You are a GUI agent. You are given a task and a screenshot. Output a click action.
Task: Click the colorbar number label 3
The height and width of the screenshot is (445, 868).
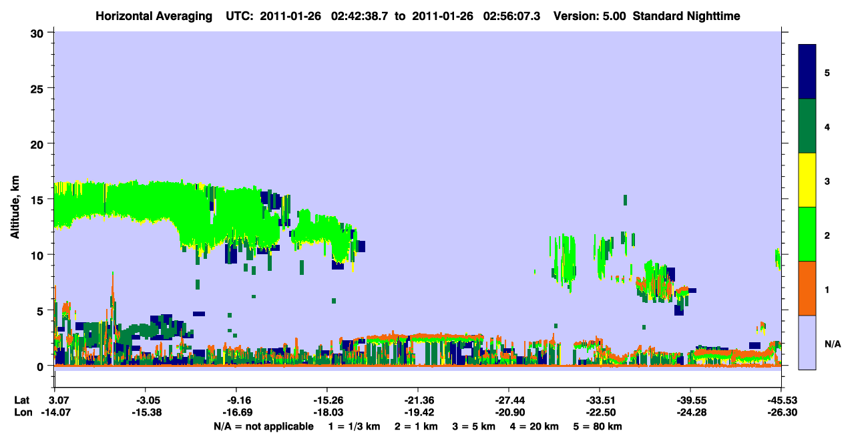click(827, 181)
